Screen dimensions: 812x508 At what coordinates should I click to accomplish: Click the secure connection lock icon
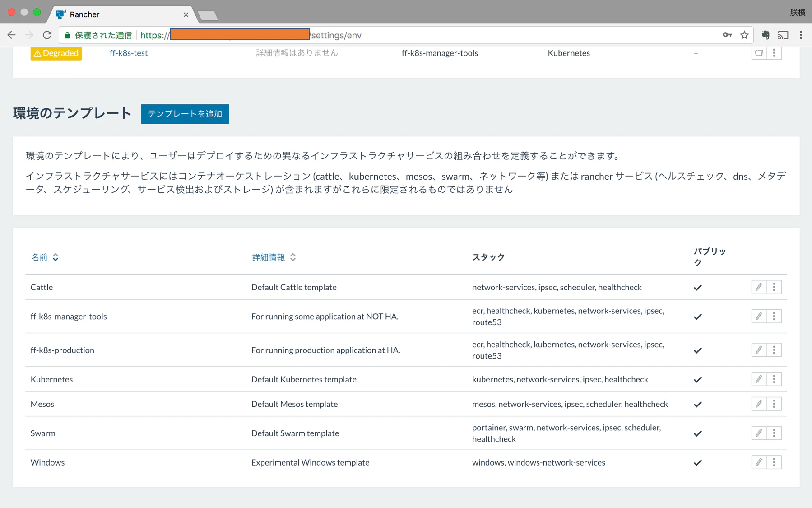pos(67,35)
